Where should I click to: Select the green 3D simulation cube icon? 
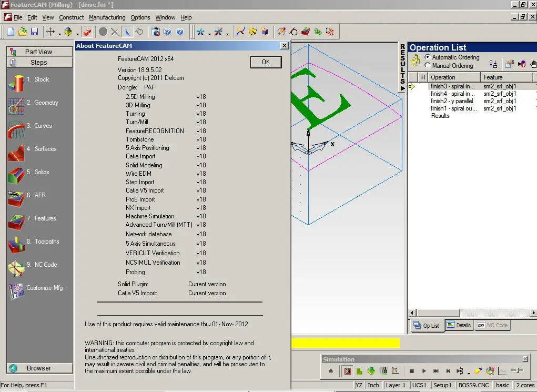[371, 371]
